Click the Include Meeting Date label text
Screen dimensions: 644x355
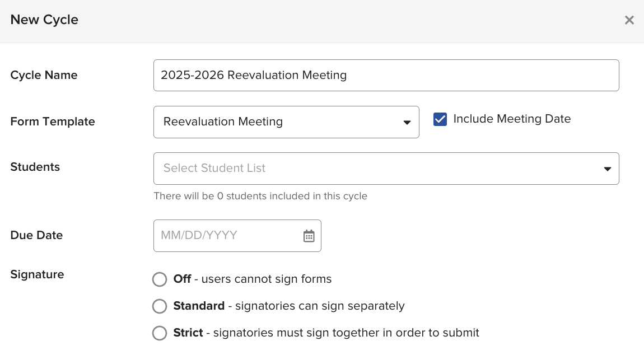pyautogui.click(x=512, y=119)
